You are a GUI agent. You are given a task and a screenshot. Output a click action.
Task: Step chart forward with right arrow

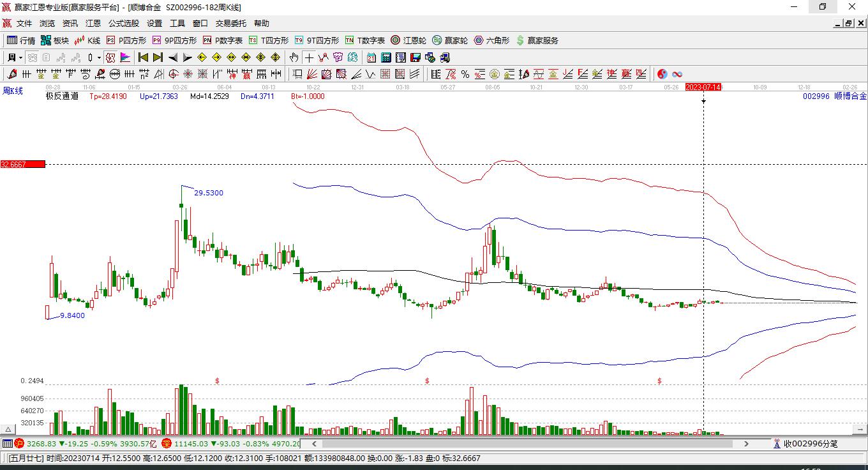click(188, 57)
